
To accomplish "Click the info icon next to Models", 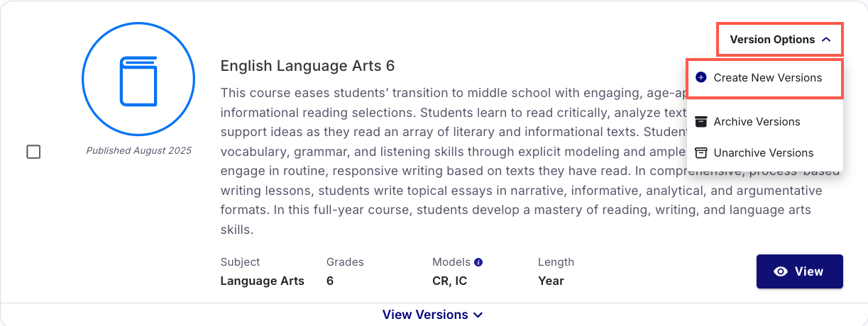I will 478,262.
